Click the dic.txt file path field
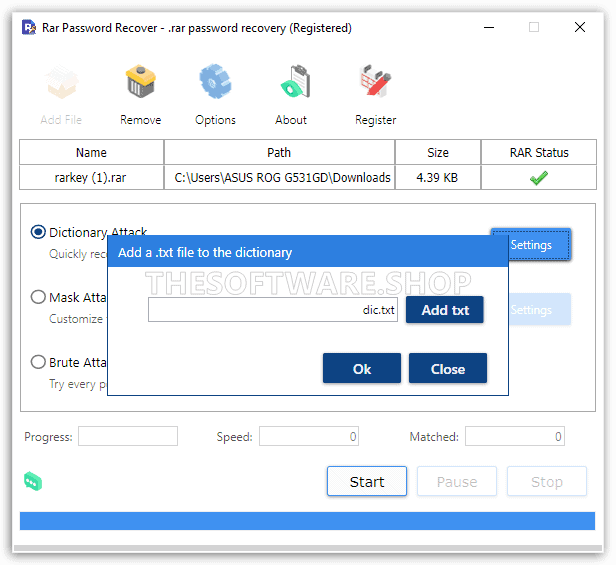 273,310
